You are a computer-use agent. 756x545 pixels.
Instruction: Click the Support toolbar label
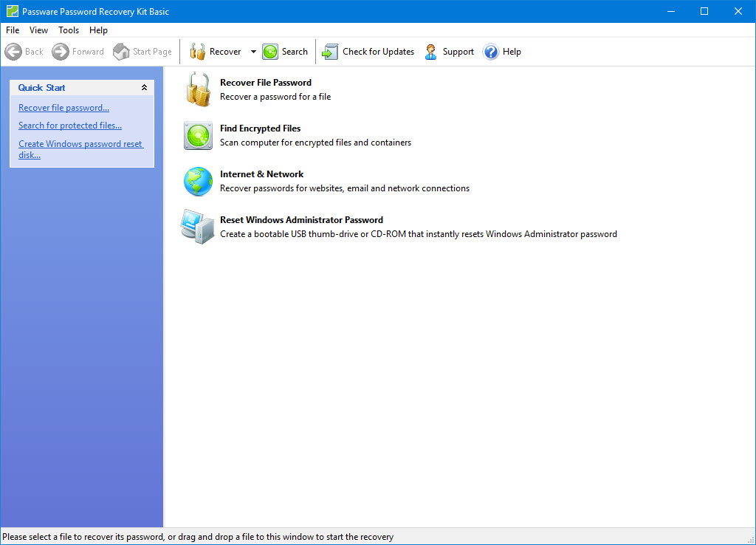pyautogui.click(x=458, y=52)
